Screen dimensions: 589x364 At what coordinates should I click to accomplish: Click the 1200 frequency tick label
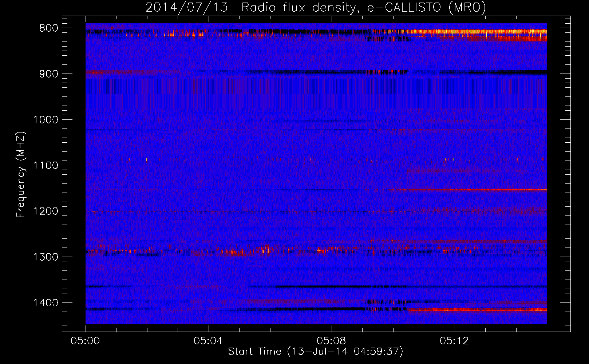click(x=46, y=211)
